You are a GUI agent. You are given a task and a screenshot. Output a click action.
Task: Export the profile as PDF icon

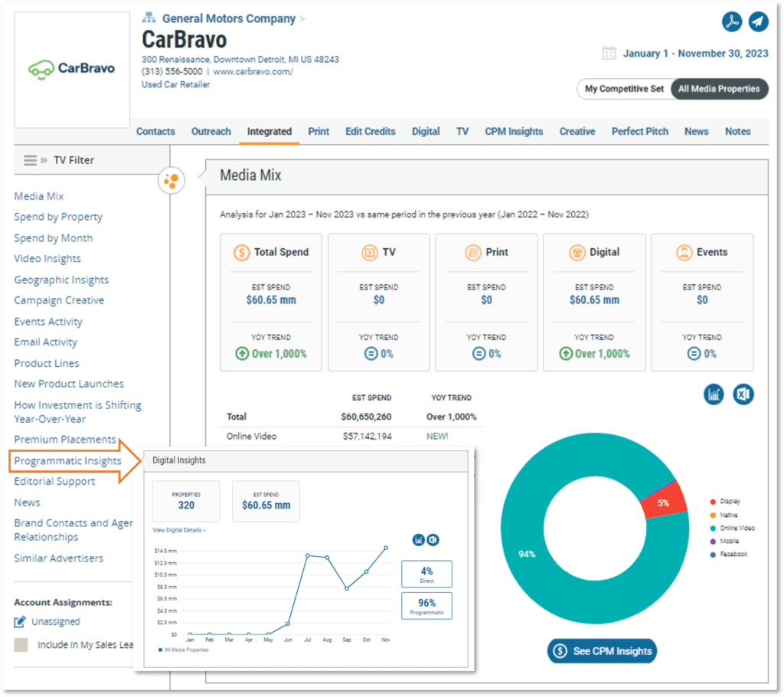tap(731, 21)
